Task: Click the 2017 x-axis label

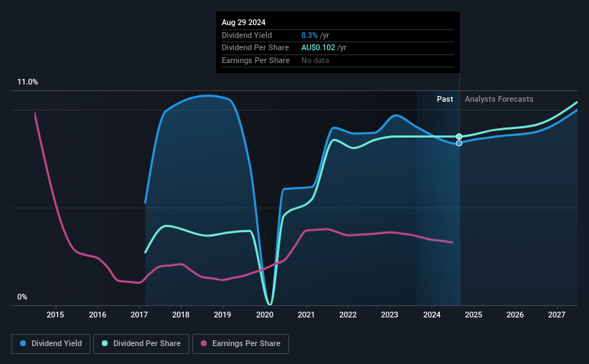Action: pyautogui.click(x=139, y=315)
